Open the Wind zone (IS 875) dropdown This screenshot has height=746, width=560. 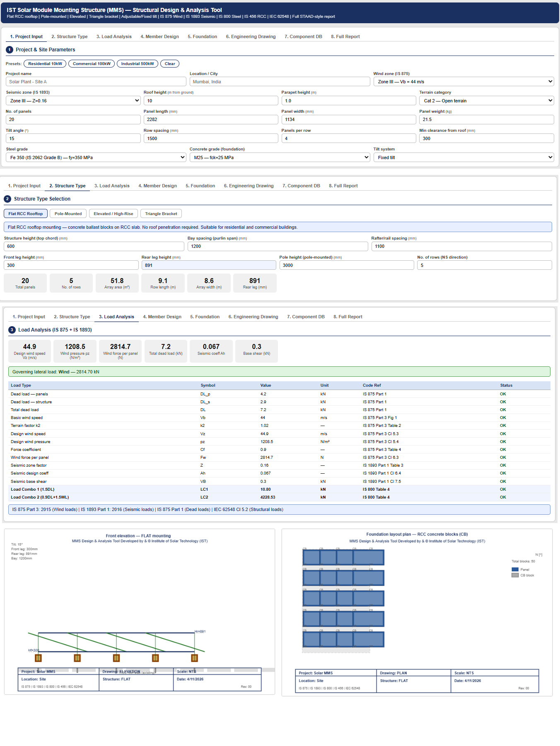pos(463,82)
